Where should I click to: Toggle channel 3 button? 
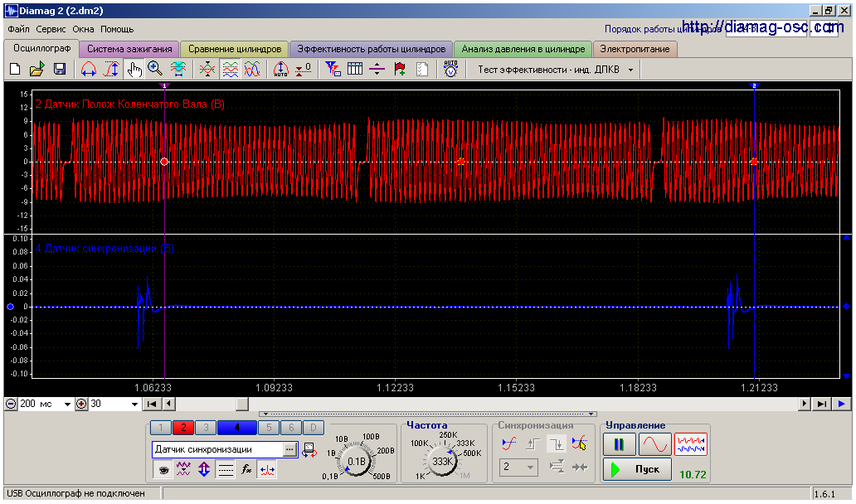click(x=206, y=428)
